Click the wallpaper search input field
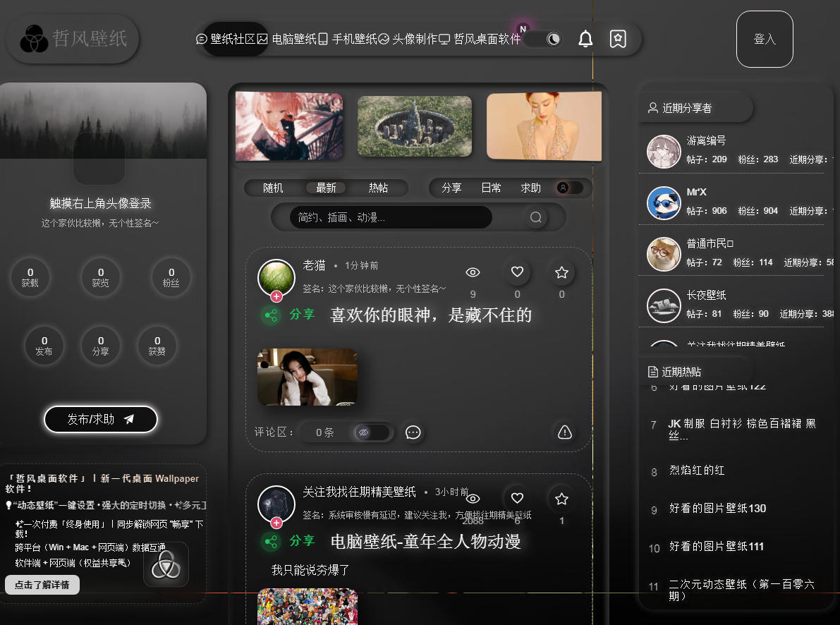The image size is (840, 625). point(391,217)
